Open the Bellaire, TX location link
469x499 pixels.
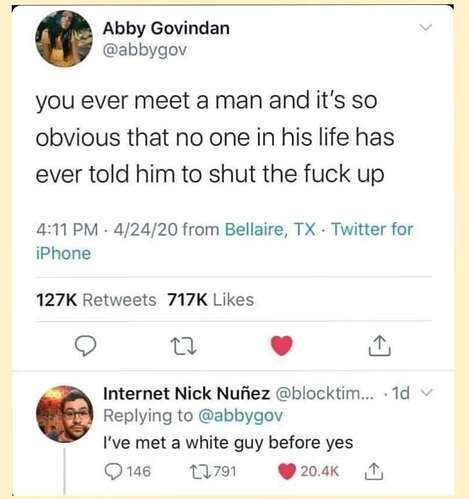point(270,229)
